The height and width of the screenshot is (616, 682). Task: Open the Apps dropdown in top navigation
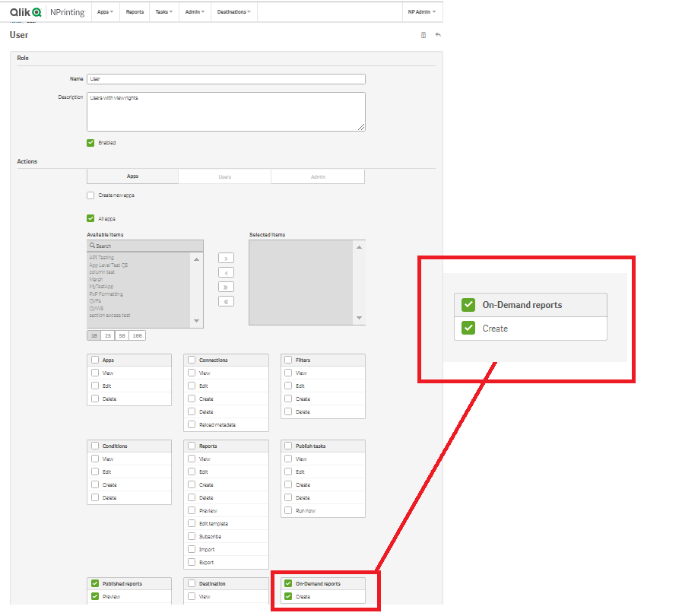(105, 11)
